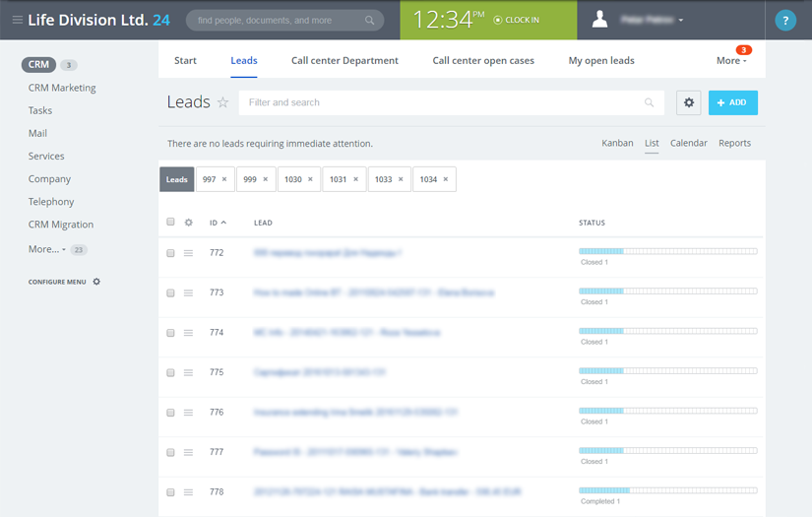
Task: Sort table by ID column
Action: coord(218,223)
